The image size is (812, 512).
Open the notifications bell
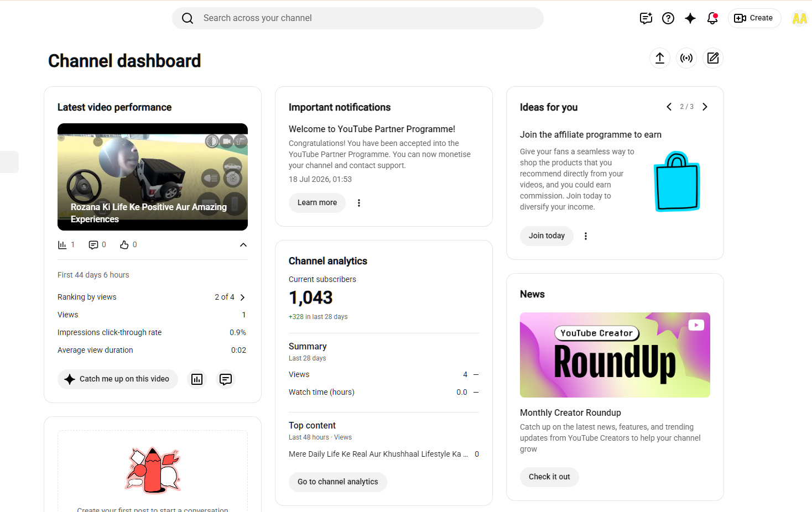click(x=712, y=18)
